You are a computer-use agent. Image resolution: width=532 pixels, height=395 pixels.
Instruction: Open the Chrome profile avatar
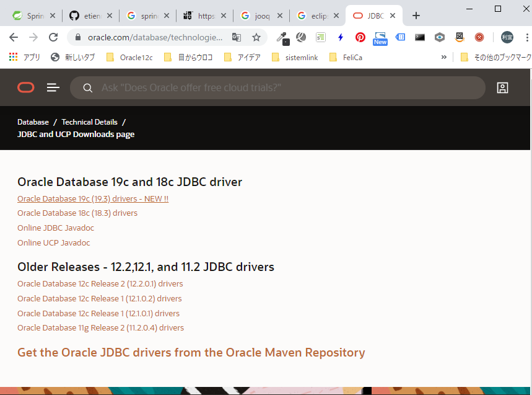click(507, 37)
